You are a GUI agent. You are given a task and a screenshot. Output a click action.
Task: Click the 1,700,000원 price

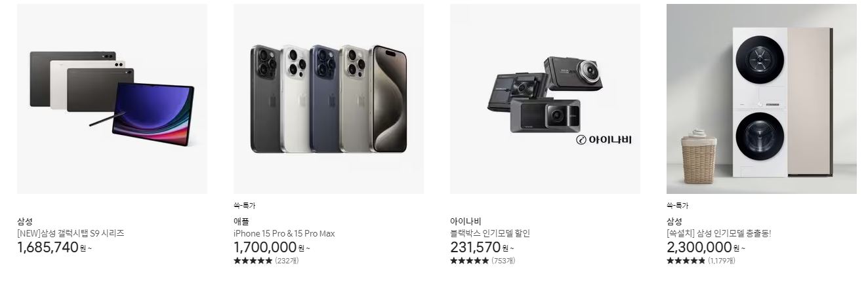click(272, 248)
